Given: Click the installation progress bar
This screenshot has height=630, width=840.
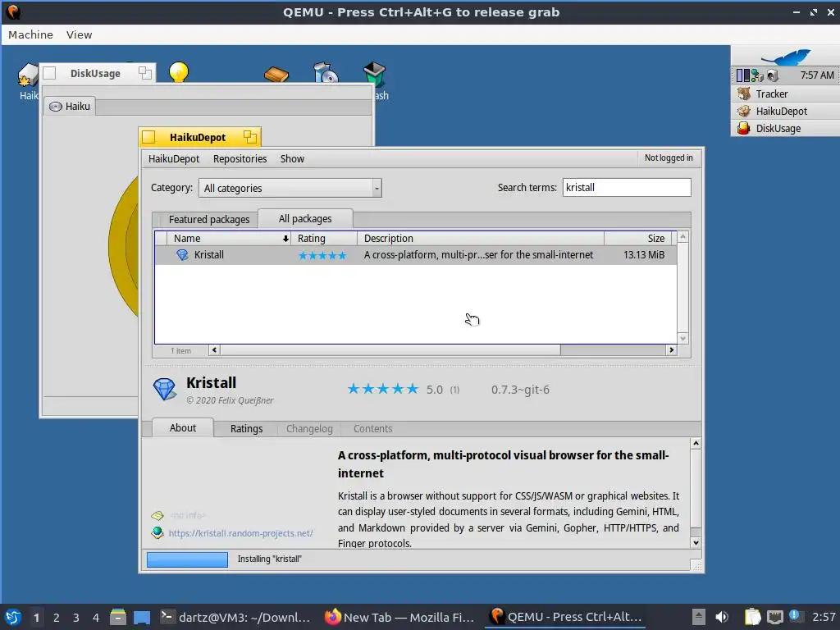Looking at the screenshot, I should 188,559.
